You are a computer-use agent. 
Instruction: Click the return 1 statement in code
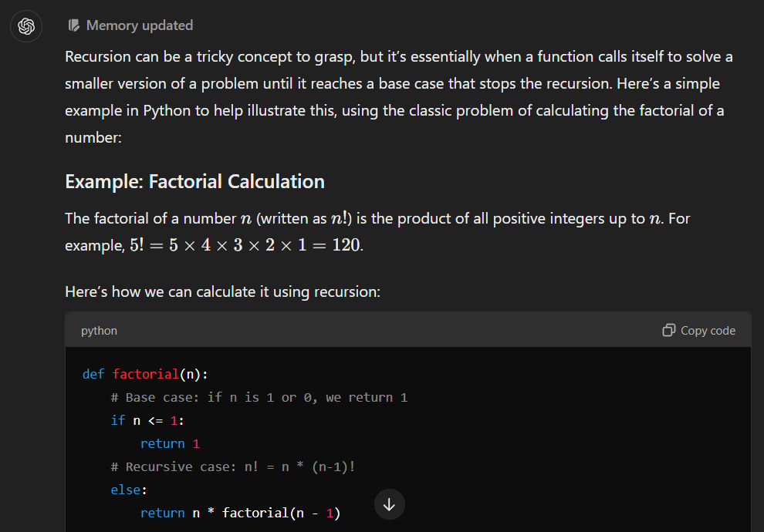tap(170, 443)
